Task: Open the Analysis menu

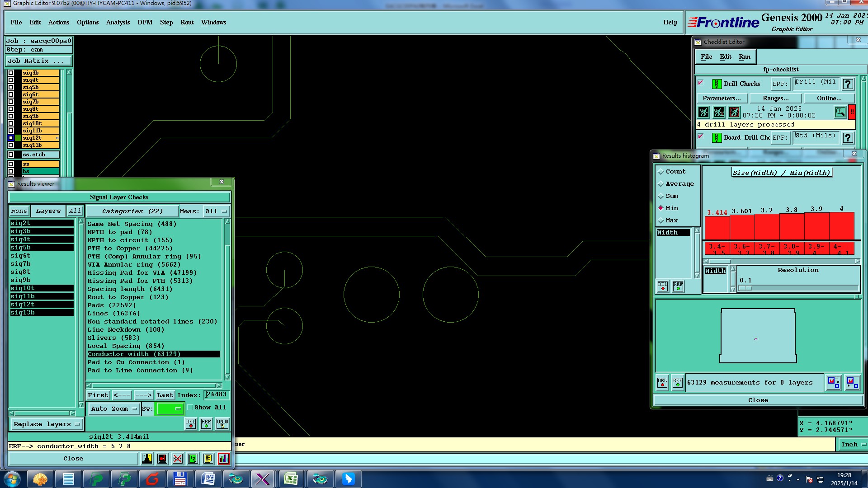Action: (118, 22)
